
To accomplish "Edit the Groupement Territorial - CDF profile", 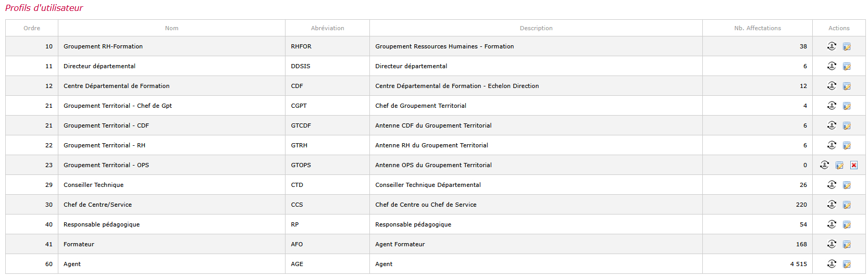I will coord(847,125).
